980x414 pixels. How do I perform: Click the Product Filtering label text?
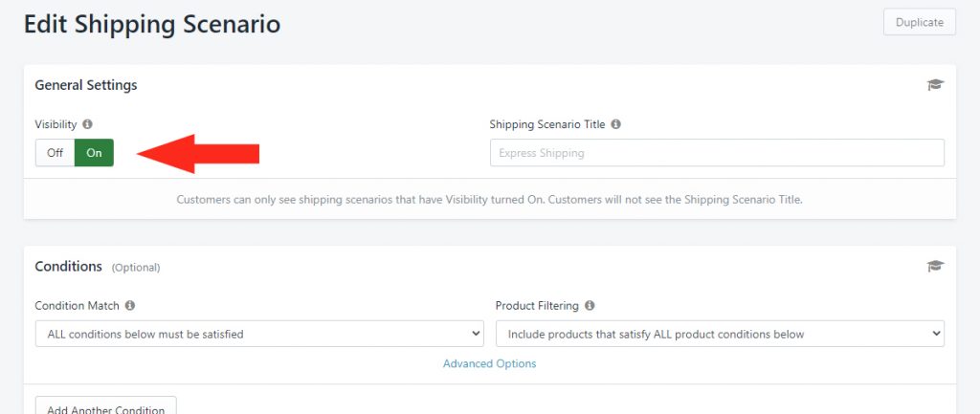pos(537,305)
